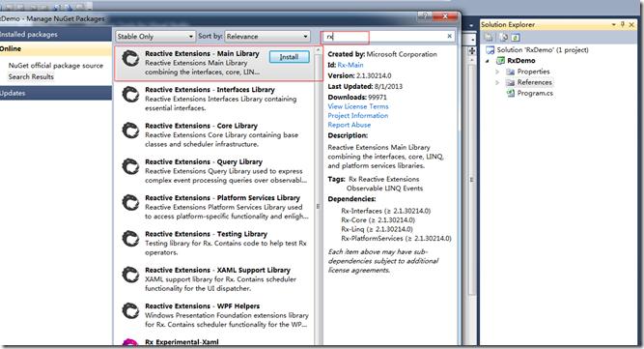Close the Solution Explorer panel

tap(631, 25)
